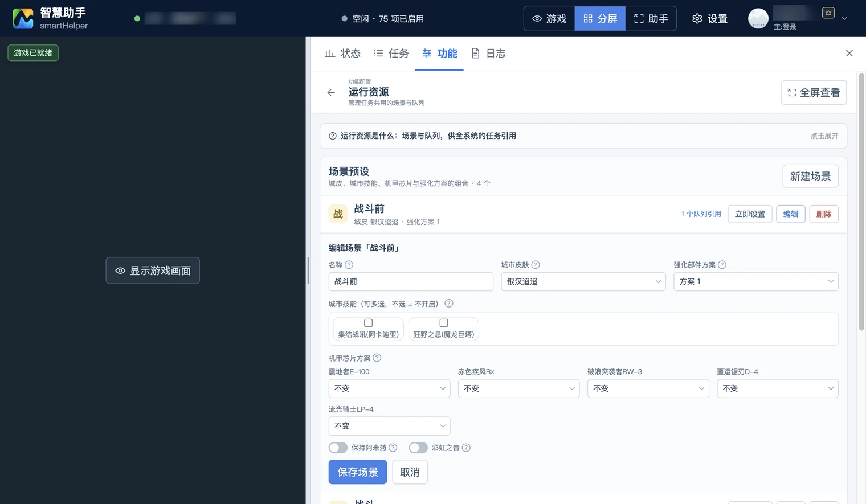
Task: Click the help icon next to 保持阿米药
Action: (393, 448)
